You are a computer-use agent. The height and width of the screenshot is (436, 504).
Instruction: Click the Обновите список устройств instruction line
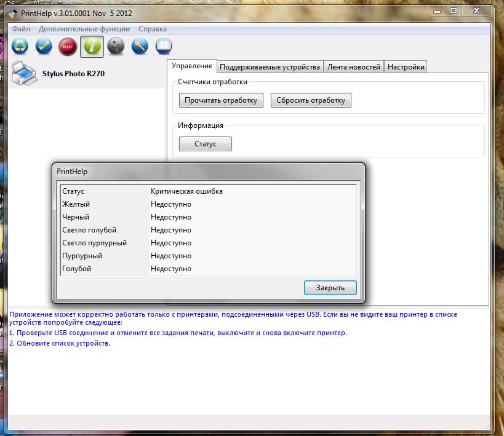(x=60, y=343)
